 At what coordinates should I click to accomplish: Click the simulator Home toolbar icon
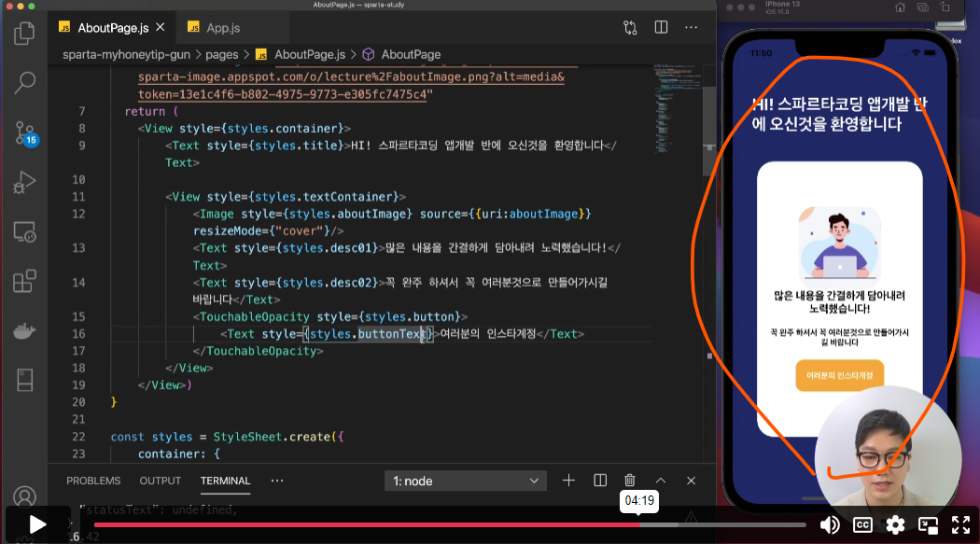click(900, 7)
